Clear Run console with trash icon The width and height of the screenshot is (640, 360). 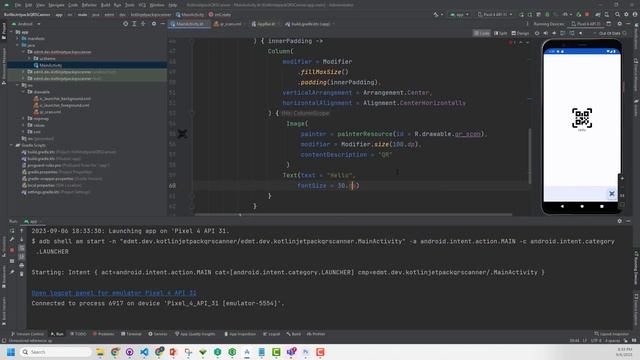(x=22, y=274)
